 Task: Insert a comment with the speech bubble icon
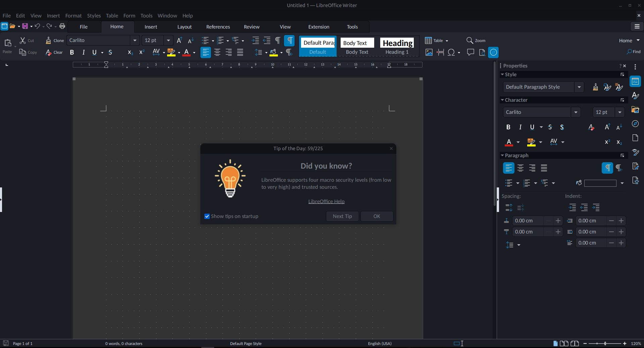(470, 52)
